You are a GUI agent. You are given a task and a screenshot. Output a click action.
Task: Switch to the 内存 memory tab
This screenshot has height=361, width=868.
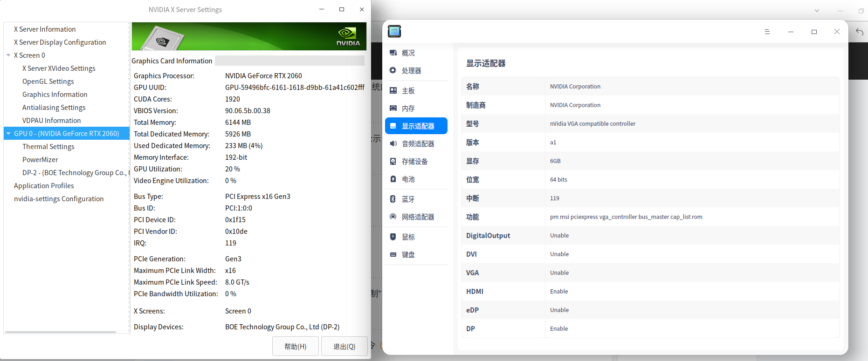(416, 109)
